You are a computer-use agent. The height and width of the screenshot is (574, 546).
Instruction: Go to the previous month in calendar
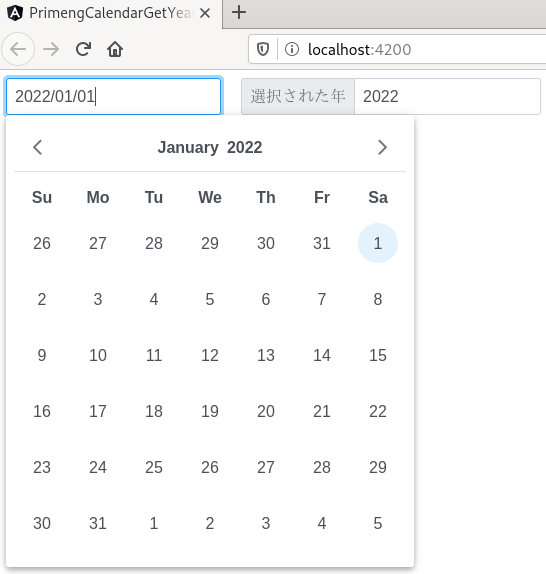coord(38,148)
